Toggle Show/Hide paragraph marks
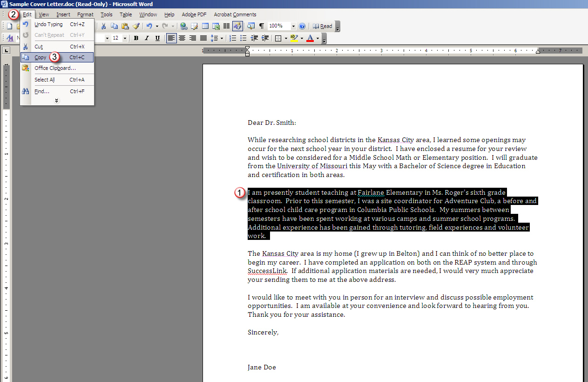Image resolution: width=588 pixels, height=382 pixels. pyautogui.click(x=261, y=26)
